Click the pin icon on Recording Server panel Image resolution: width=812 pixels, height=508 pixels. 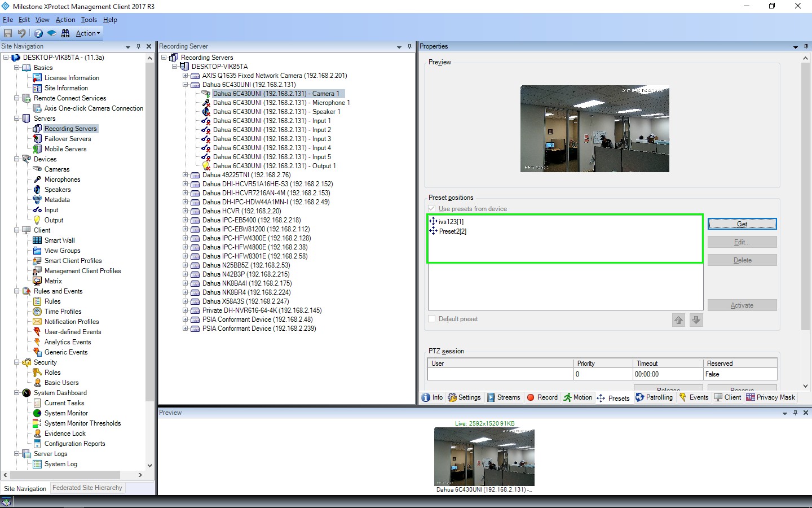tap(409, 46)
